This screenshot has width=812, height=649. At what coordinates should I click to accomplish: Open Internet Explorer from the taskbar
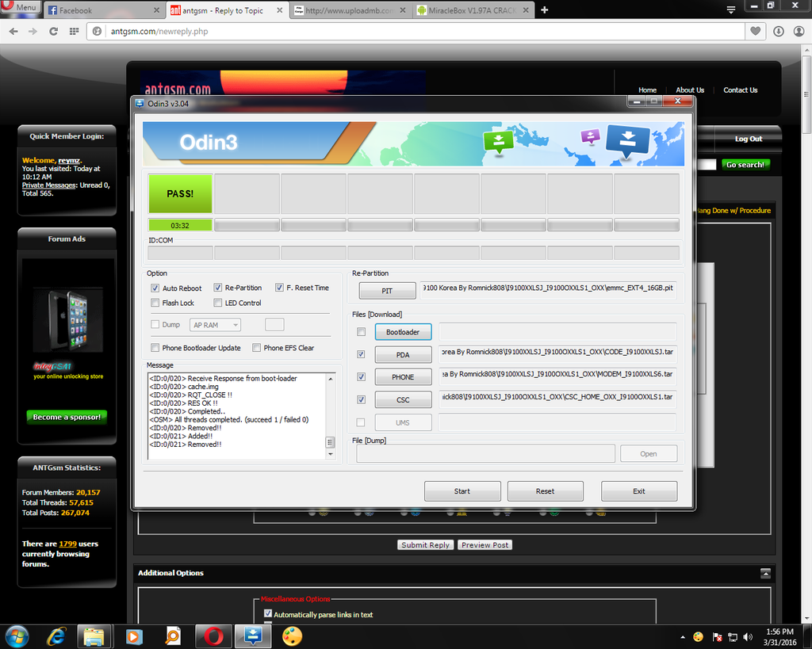click(x=56, y=636)
